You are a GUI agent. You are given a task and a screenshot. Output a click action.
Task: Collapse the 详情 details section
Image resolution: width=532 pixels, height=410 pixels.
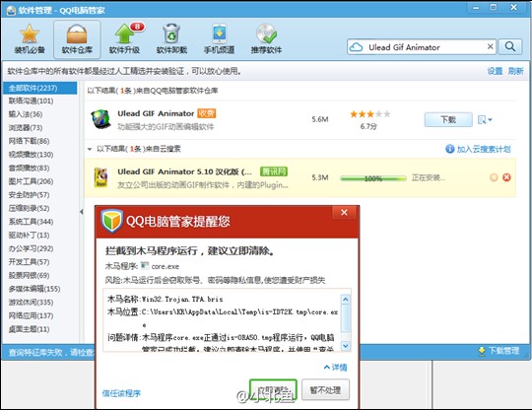point(335,368)
